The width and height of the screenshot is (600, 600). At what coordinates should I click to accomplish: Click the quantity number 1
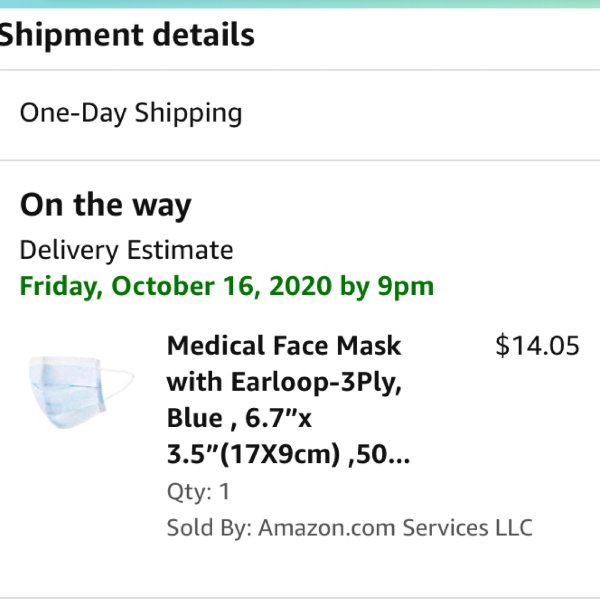(x=224, y=491)
